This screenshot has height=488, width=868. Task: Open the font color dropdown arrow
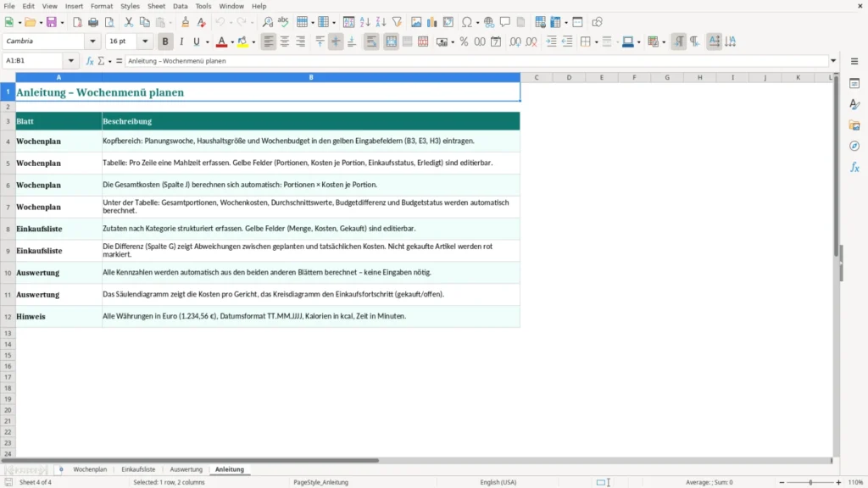click(232, 42)
